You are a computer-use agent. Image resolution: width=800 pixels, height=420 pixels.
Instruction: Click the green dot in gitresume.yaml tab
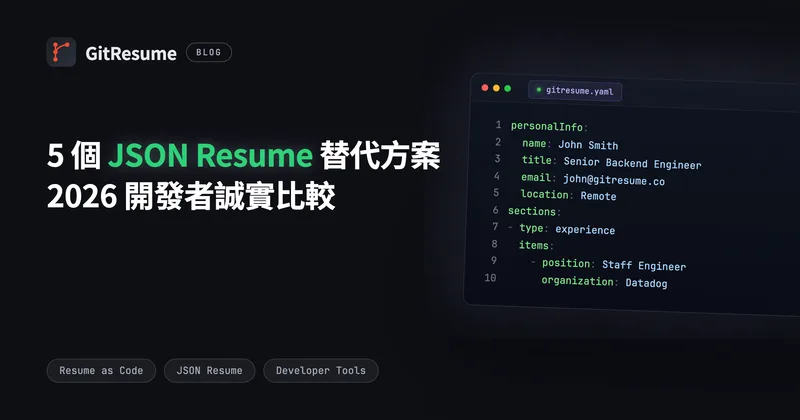[x=539, y=89]
